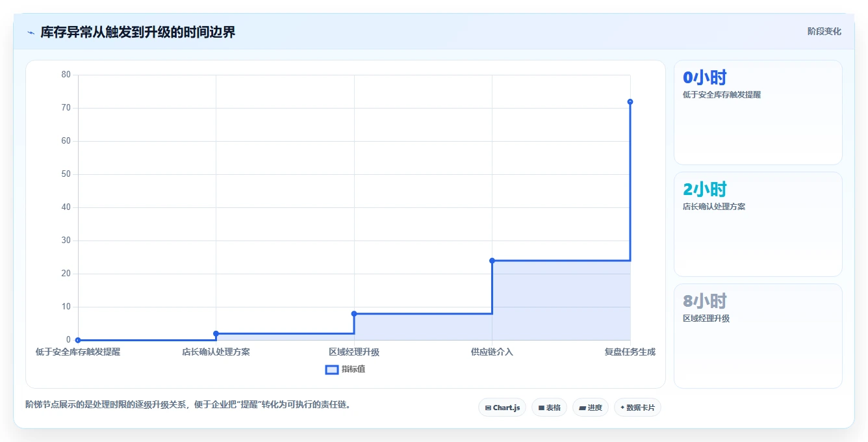Click x-axis label 店长确认处理方案
The height and width of the screenshot is (442, 868).
pos(216,352)
